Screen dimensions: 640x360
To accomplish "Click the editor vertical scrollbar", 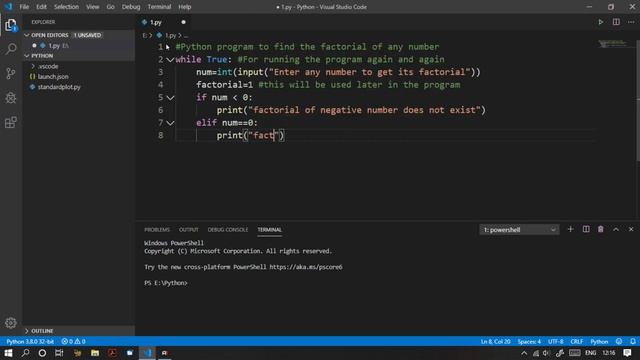I will (x=638, y=100).
